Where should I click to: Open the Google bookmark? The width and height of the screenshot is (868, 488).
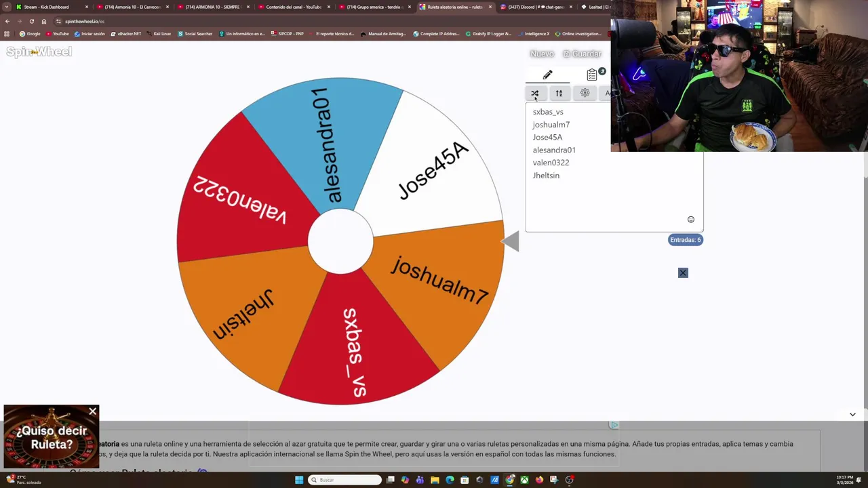coord(30,34)
